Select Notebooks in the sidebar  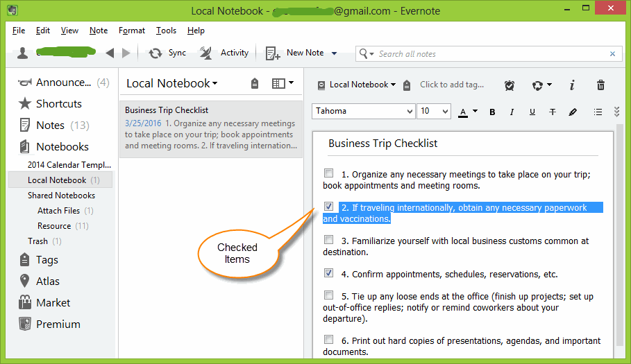pyautogui.click(x=53, y=147)
